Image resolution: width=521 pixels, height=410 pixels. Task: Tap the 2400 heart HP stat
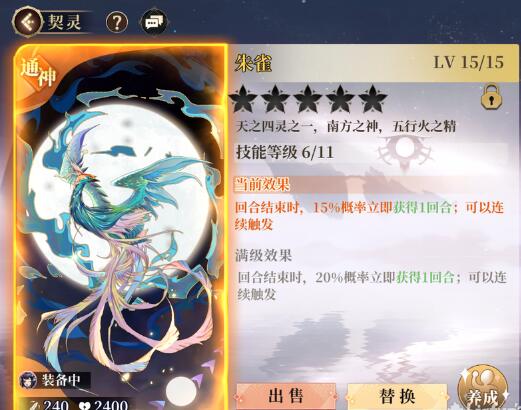click(x=104, y=405)
